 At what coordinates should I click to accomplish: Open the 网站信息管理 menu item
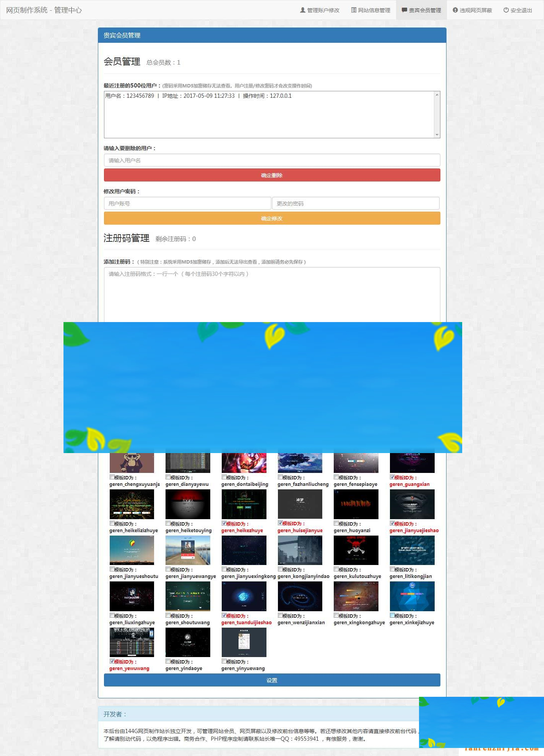pyautogui.click(x=370, y=10)
